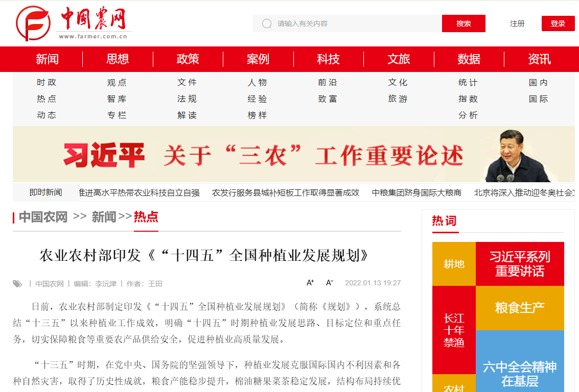
Task: Switch to the 新闻 navigation tab
Action: pyautogui.click(x=47, y=59)
